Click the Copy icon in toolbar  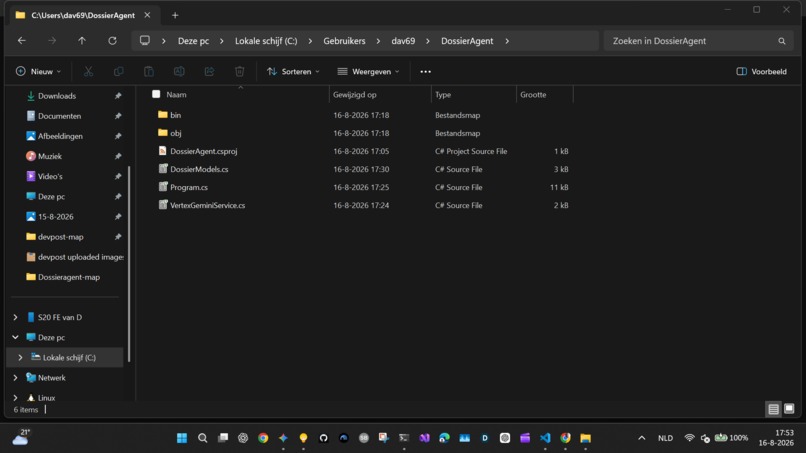coord(118,71)
